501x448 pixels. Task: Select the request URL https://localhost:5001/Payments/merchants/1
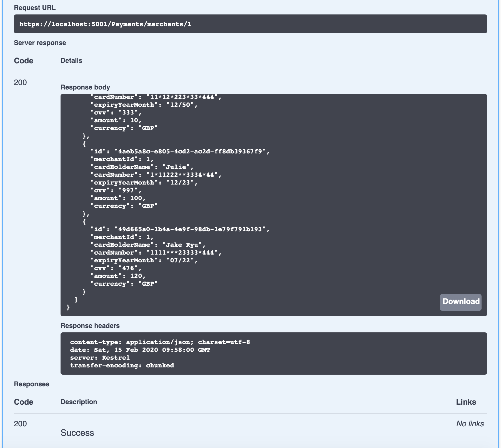pos(105,24)
